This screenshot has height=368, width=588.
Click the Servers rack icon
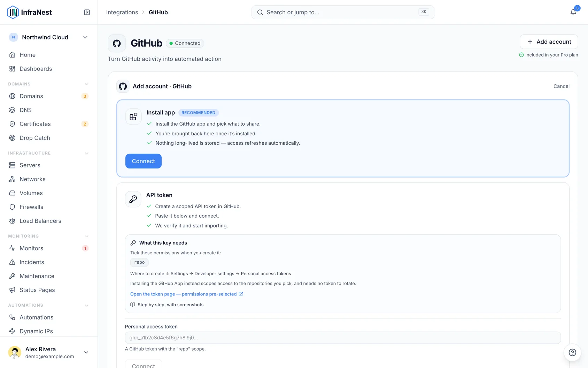(x=12, y=165)
